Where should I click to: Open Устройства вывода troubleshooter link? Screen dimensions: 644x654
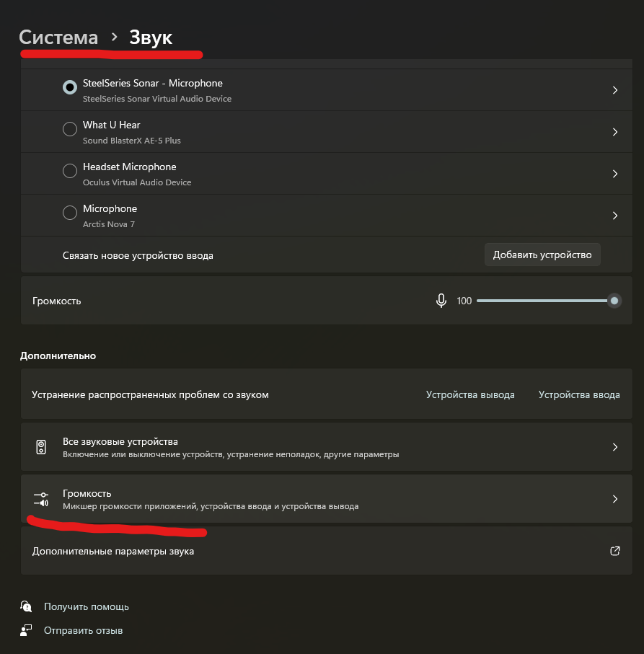point(470,394)
